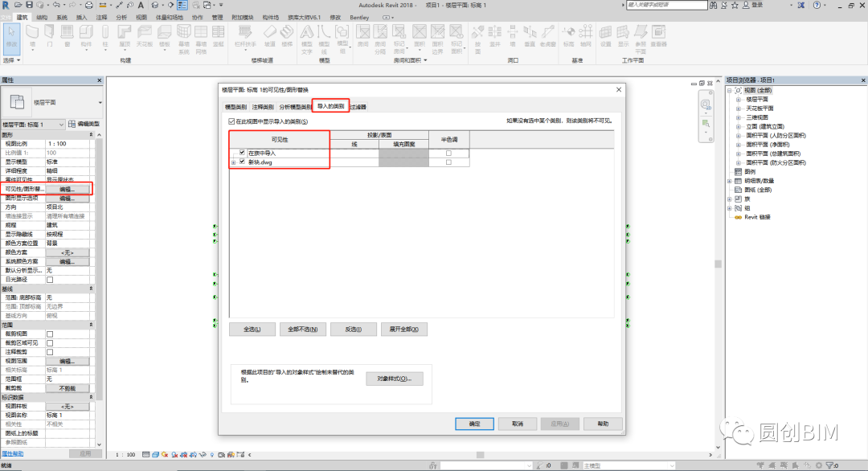This screenshot has width=868, height=471.
Task: Click the Save icon in quick access toolbar
Action: (x=30, y=5)
